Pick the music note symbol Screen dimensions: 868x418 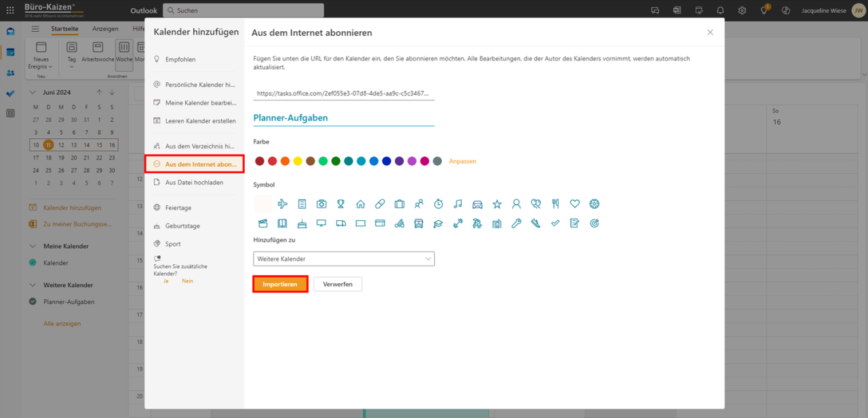(457, 203)
